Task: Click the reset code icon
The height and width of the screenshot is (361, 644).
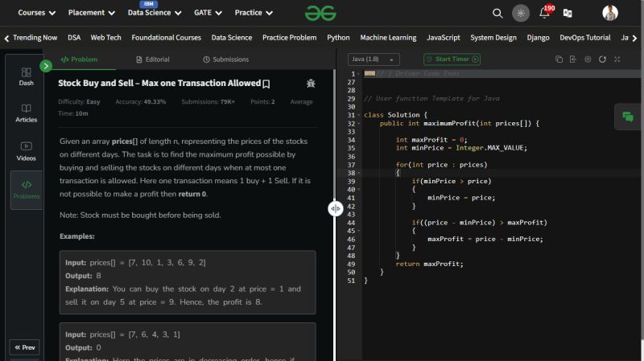Action: coord(602,59)
